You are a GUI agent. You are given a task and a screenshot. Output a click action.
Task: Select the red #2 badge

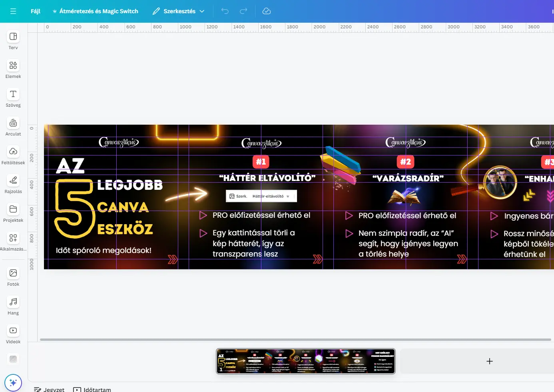406,162
